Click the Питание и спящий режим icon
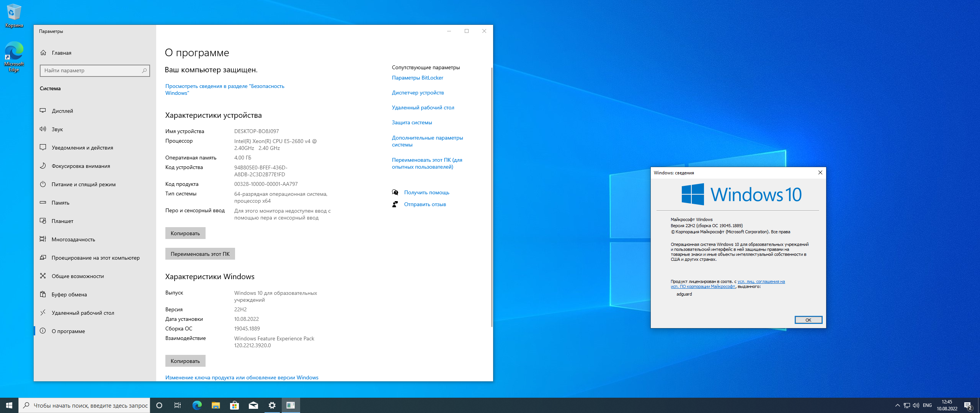Image resolution: width=980 pixels, height=413 pixels. click(x=43, y=184)
